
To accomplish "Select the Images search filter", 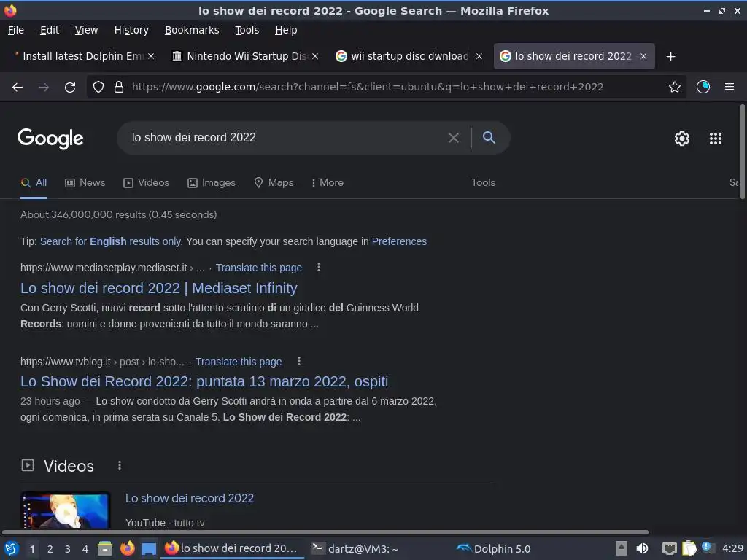I will tap(212, 183).
